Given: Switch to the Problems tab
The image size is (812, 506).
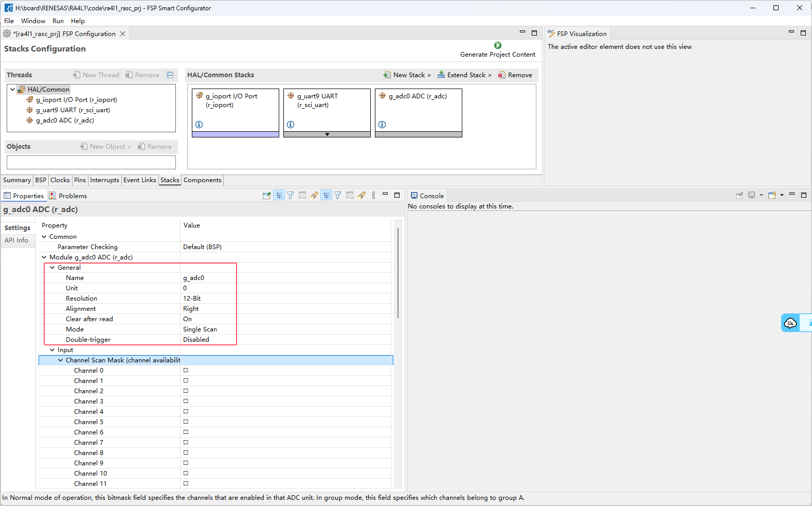Looking at the screenshot, I should [x=68, y=196].
